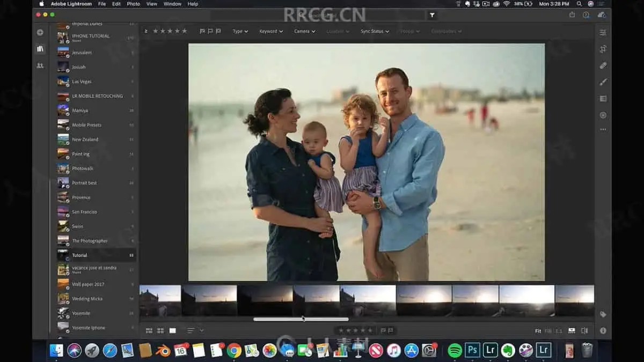The image size is (644, 362).
Task: Open the Type filter dropdown
Action: click(240, 31)
